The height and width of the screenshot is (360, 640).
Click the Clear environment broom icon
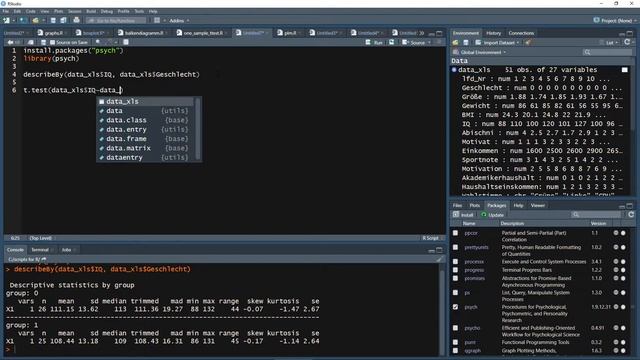pyautogui.click(x=528, y=42)
